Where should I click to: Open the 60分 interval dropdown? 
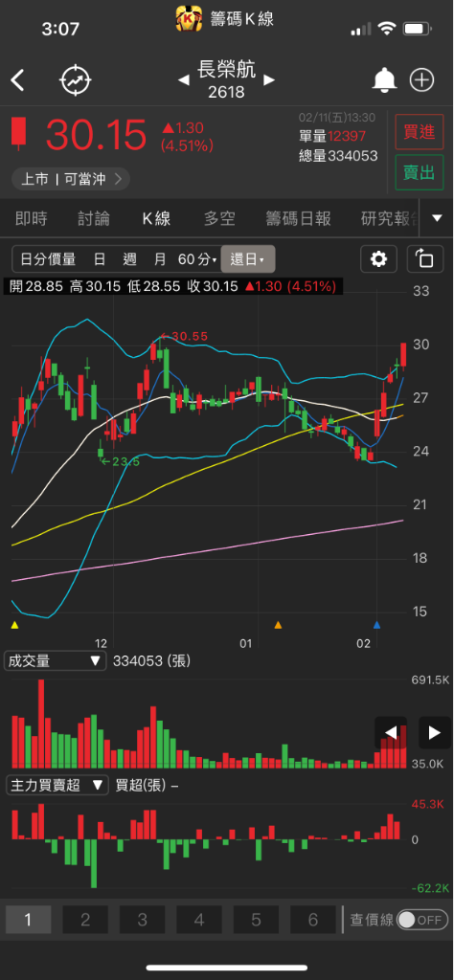(x=197, y=259)
